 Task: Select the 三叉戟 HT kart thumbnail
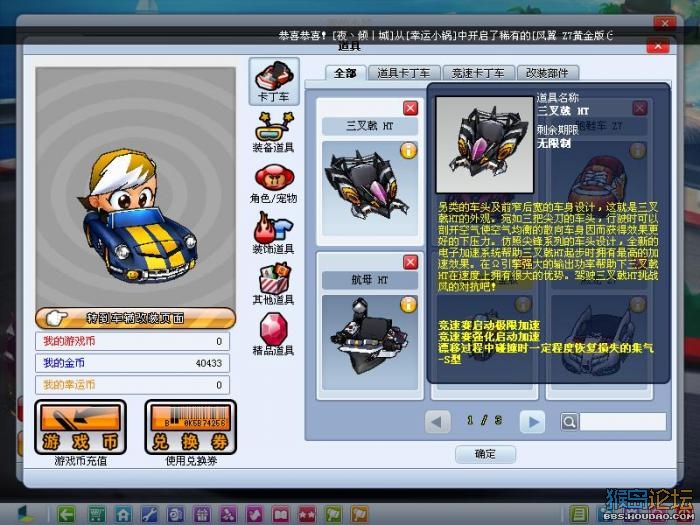[x=370, y=188]
